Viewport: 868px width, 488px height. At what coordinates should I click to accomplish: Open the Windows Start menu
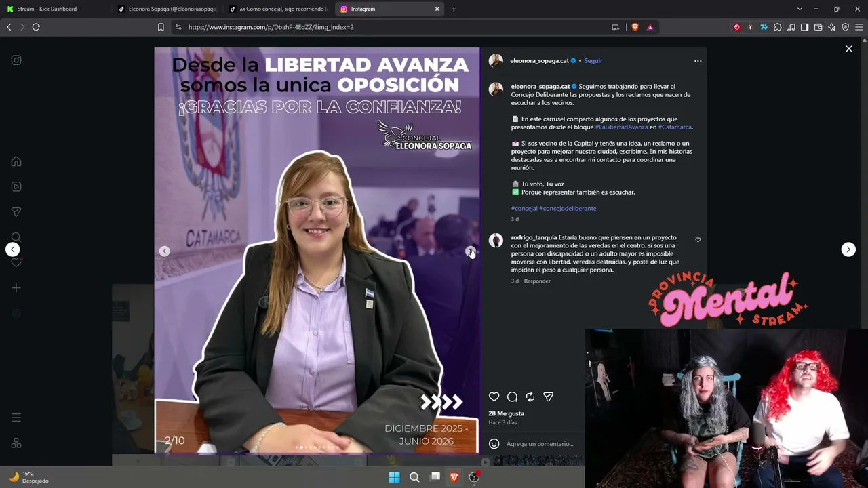pyautogui.click(x=394, y=477)
